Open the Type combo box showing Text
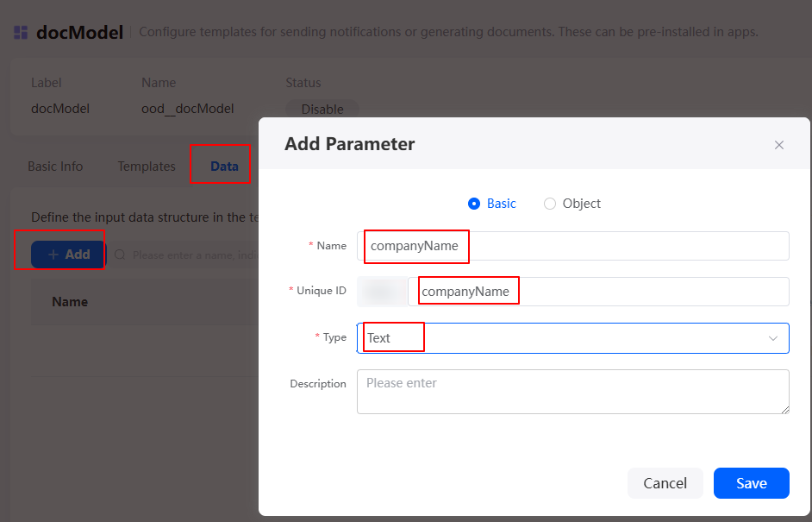 [x=572, y=338]
